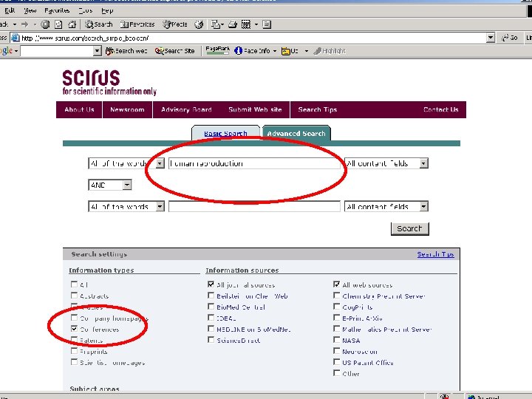Viewport: 532px width, 399px height.
Task: Click the Refresh page toolbar icon
Action: [58, 24]
